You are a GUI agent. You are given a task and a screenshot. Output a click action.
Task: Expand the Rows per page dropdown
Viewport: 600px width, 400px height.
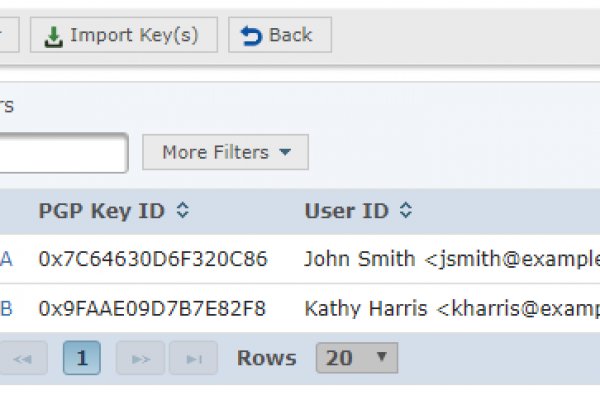pos(356,358)
